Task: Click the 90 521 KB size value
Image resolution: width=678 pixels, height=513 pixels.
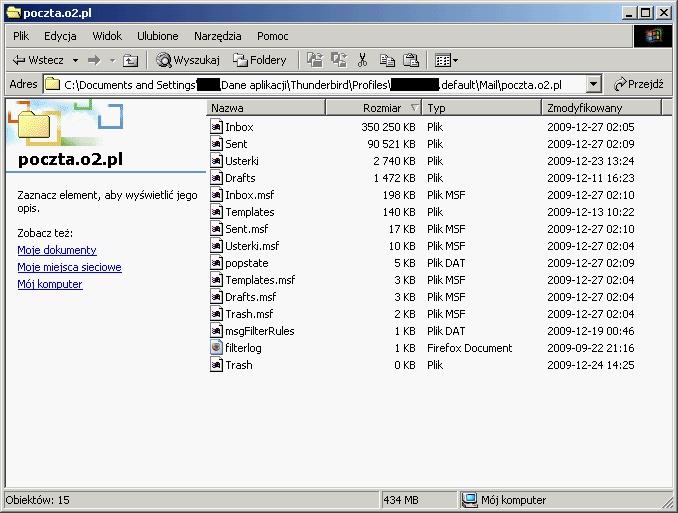Action: coord(391,144)
